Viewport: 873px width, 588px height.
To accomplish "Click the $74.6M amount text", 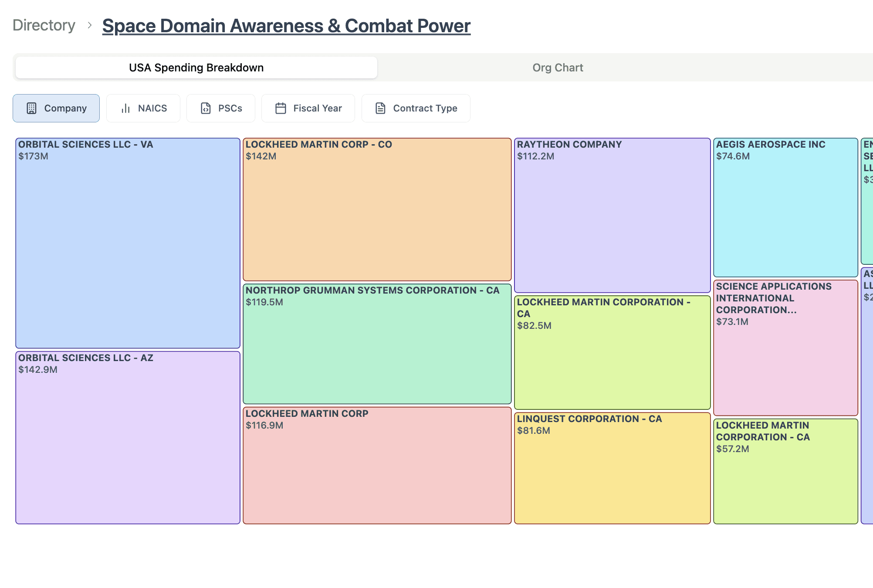I will pyautogui.click(x=733, y=156).
